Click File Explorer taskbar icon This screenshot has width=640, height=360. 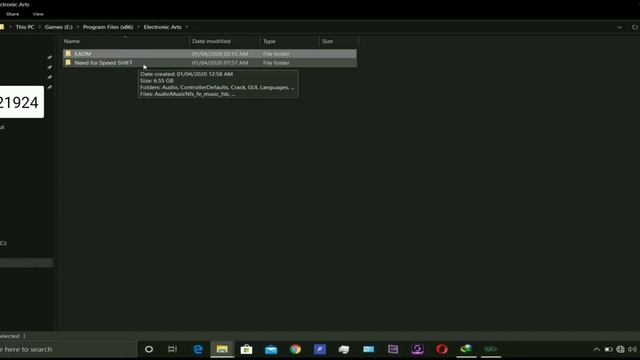pos(222,349)
